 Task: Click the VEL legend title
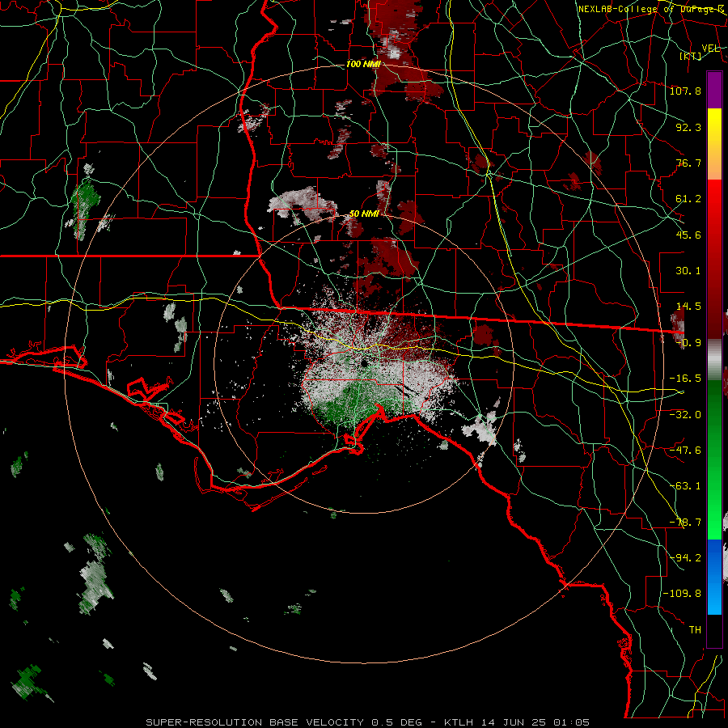click(710, 49)
